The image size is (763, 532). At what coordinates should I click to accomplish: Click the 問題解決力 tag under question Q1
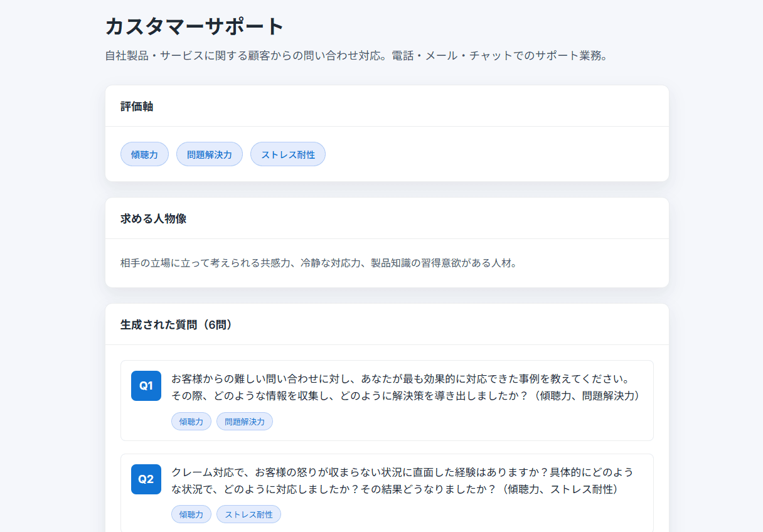(x=244, y=421)
